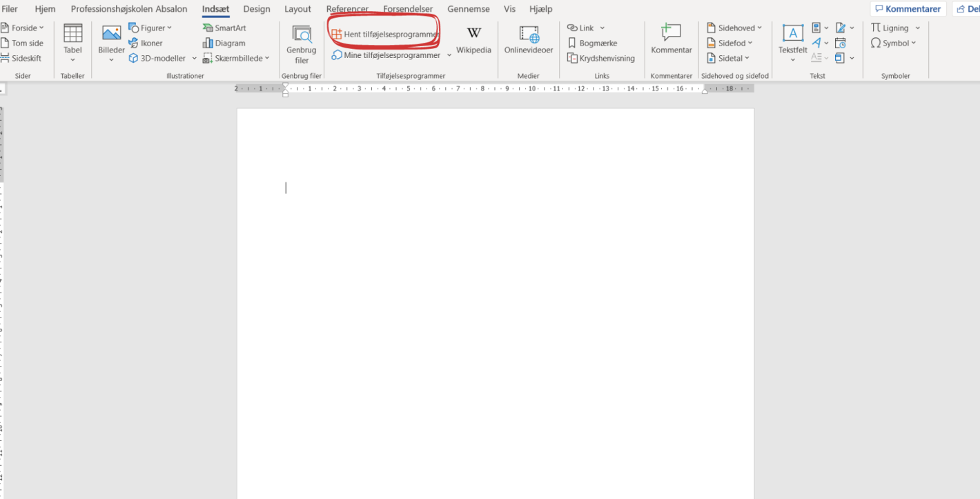Switch to the Hjem tab
This screenshot has width=980, height=499.
tap(45, 9)
